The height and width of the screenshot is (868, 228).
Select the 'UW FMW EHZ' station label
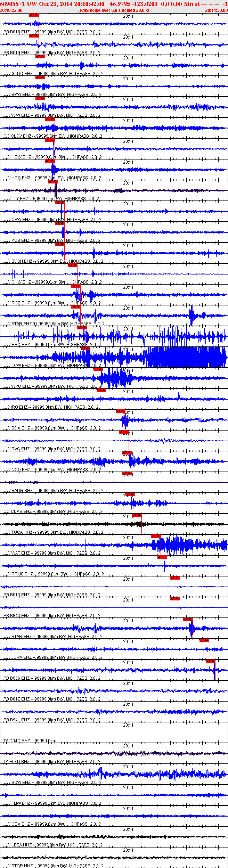[17, 803]
